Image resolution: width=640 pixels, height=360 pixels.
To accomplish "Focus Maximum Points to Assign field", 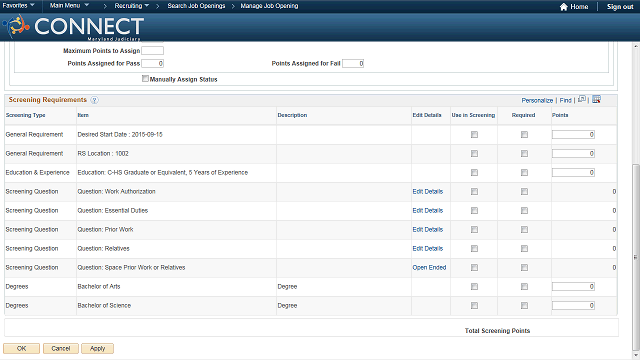I will coord(153,51).
